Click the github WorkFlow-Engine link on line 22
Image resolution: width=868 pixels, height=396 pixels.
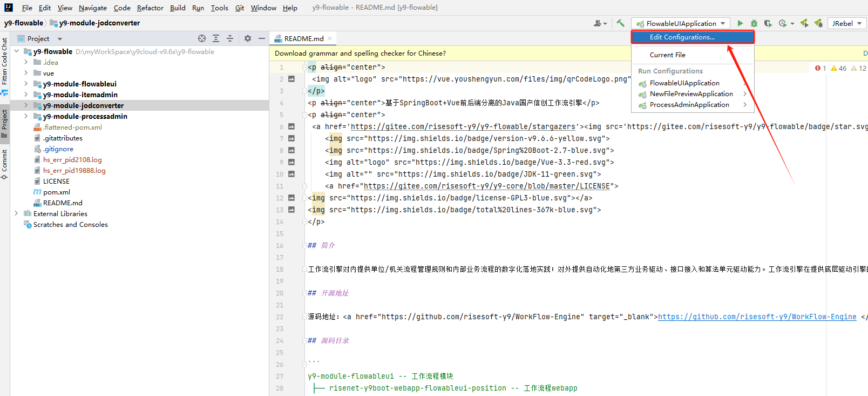(x=757, y=317)
